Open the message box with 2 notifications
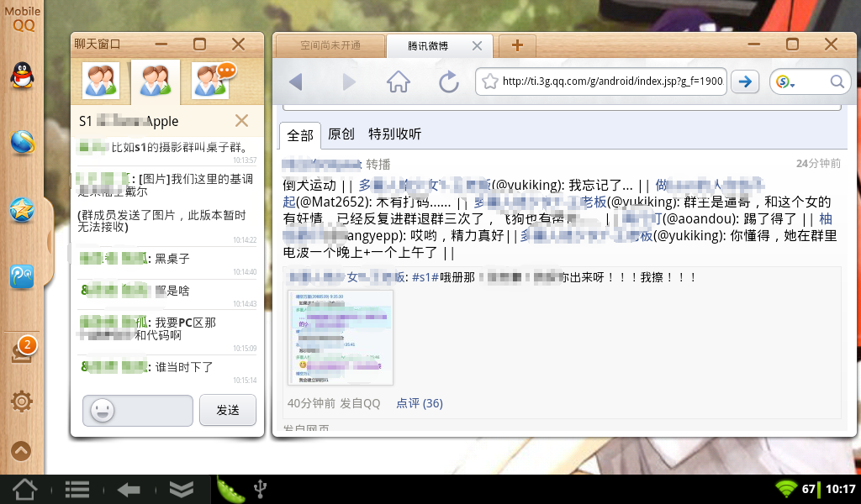Screen dimensions: 861x504 click(x=23, y=351)
